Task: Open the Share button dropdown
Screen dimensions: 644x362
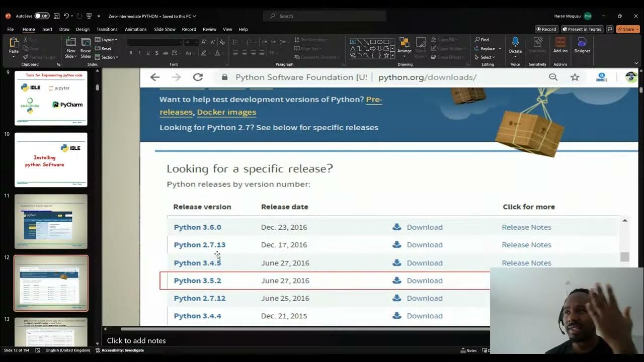Action: [628, 29]
